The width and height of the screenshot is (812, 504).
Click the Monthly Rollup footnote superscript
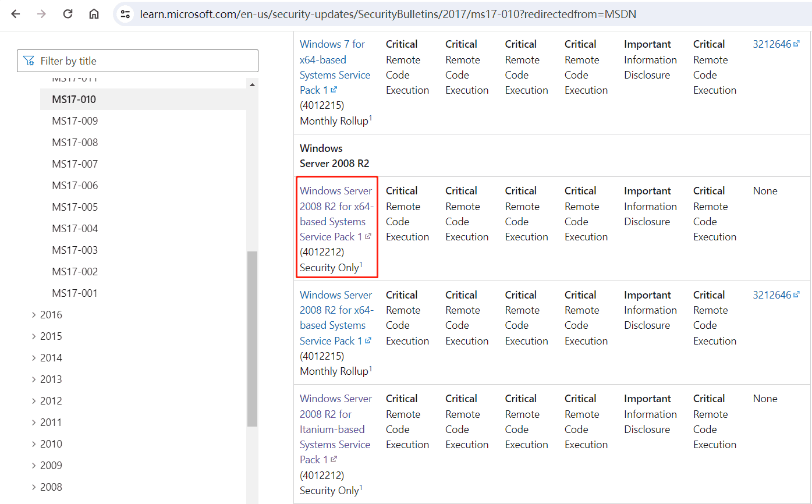[371, 116]
